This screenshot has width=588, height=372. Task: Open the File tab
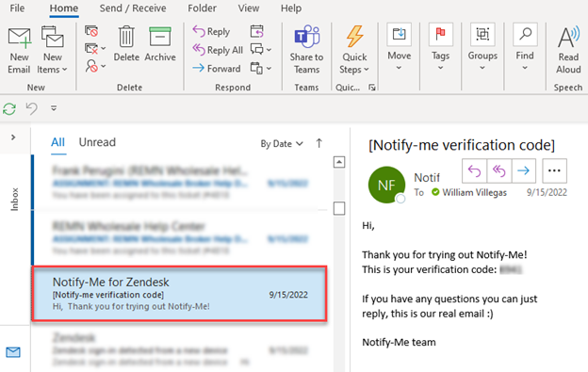point(17,8)
